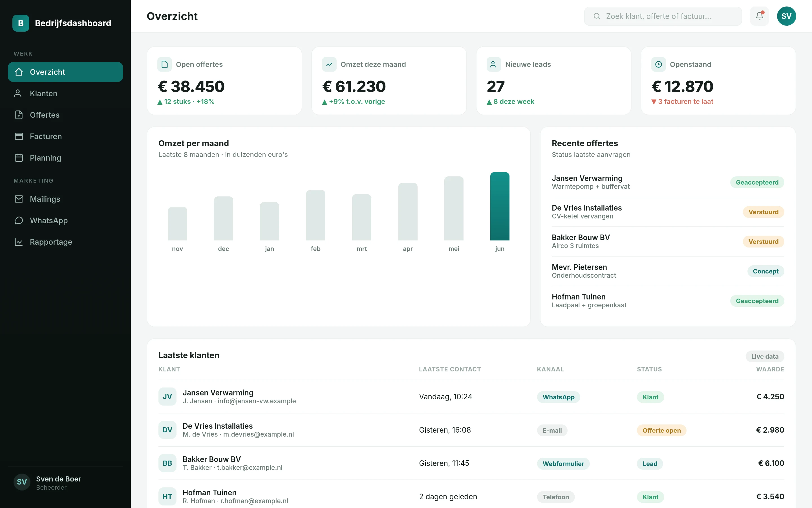The height and width of the screenshot is (508, 812).
Task: Click Concept badge for Mevr. Pietersen
Action: 765,271
